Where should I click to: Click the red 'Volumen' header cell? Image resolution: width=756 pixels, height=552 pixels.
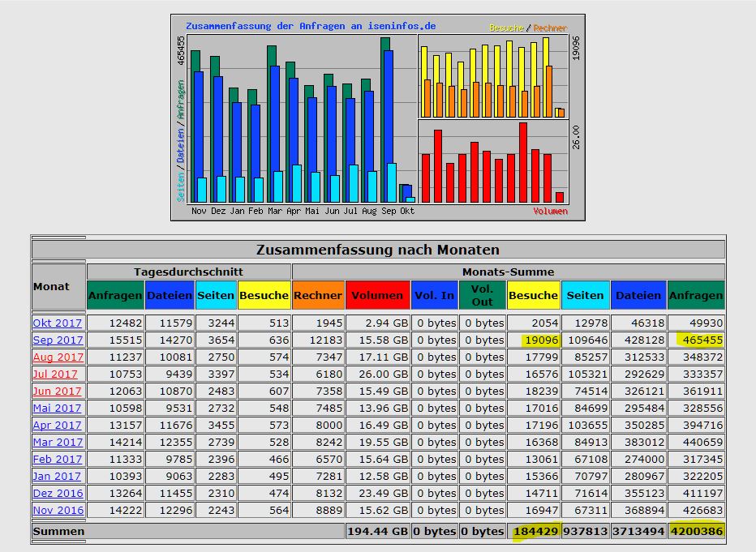click(377, 295)
